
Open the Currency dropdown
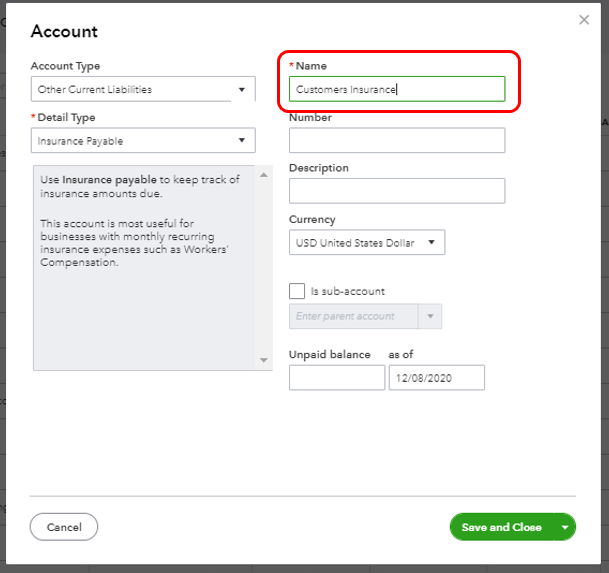tap(367, 242)
